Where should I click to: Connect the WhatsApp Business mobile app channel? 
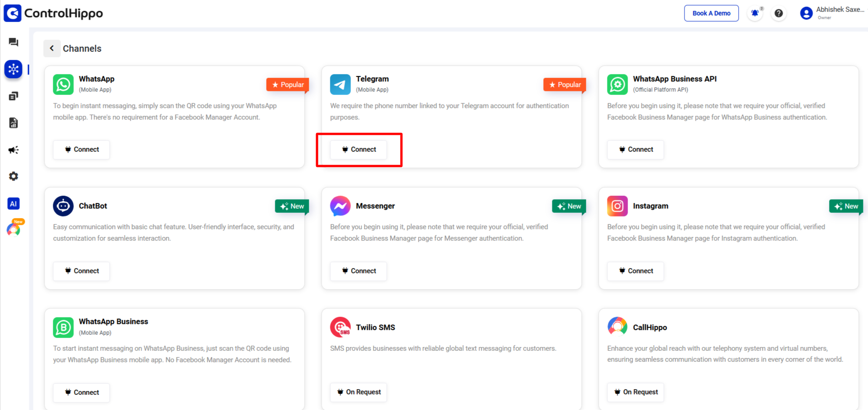point(82,393)
